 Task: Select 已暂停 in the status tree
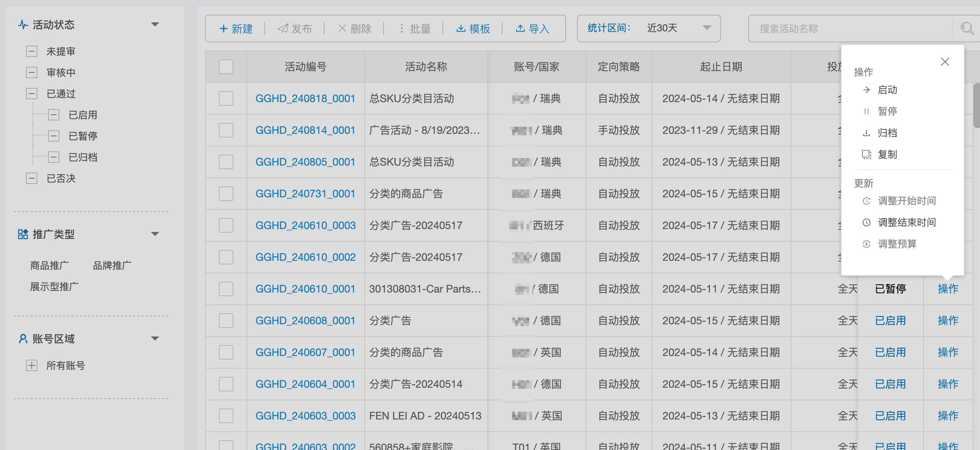(x=83, y=136)
